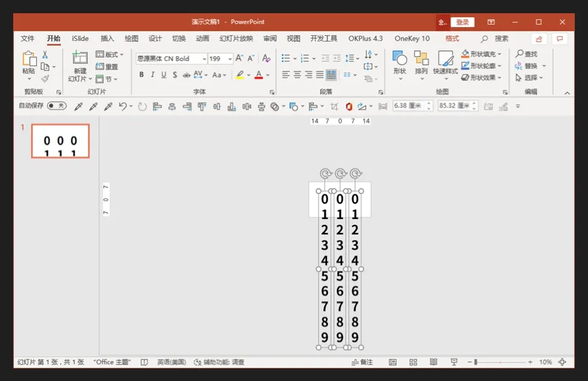Open Slide Sorter view from status bar
Viewport: 588px width, 381px height.
413,362
